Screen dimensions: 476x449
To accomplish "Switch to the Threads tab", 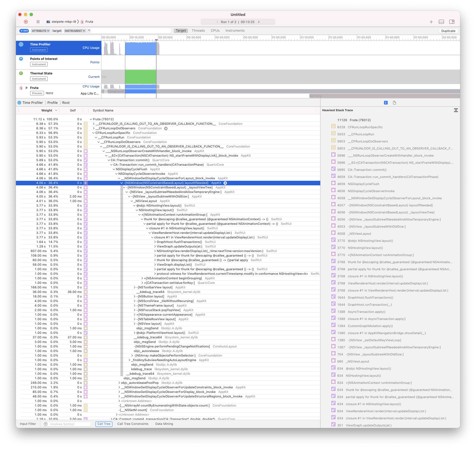I will click(x=198, y=31).
